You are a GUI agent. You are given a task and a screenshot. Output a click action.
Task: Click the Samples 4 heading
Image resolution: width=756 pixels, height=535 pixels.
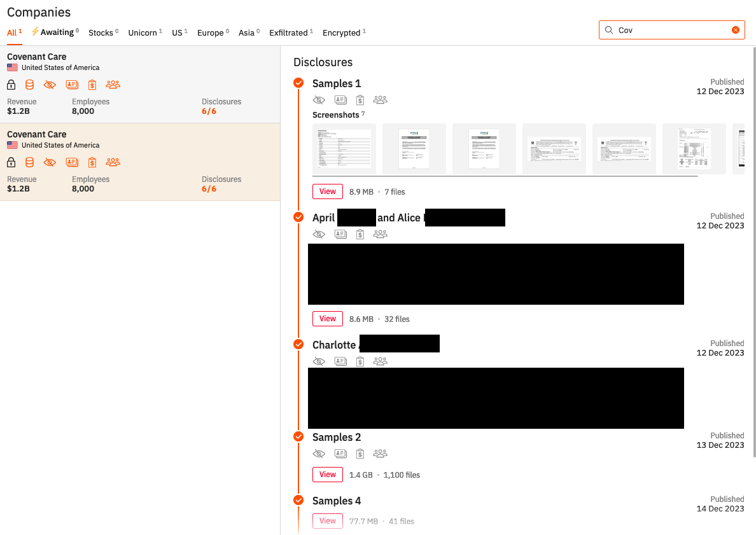[337, 501]
